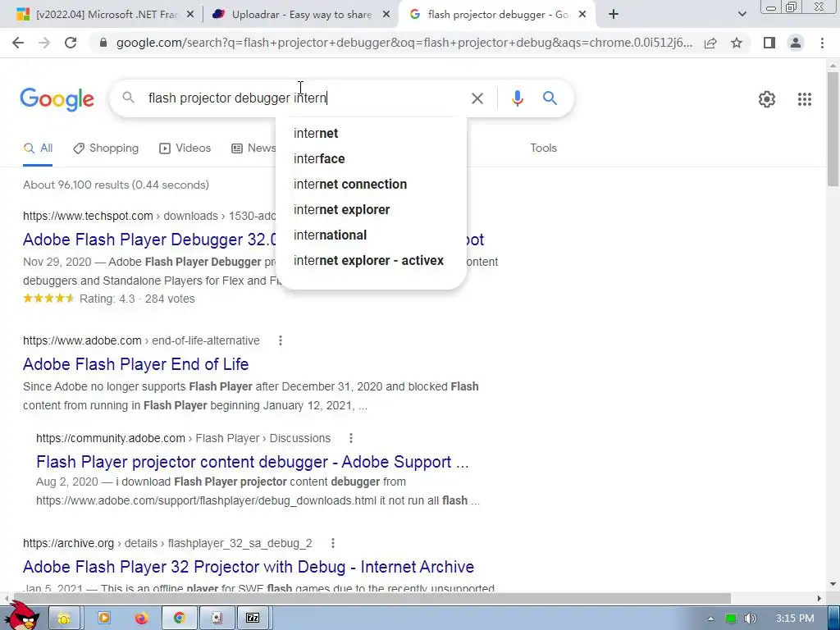Choose the 'internet connection' suggestion
840x630 pixels.
(x=349, y=185)
